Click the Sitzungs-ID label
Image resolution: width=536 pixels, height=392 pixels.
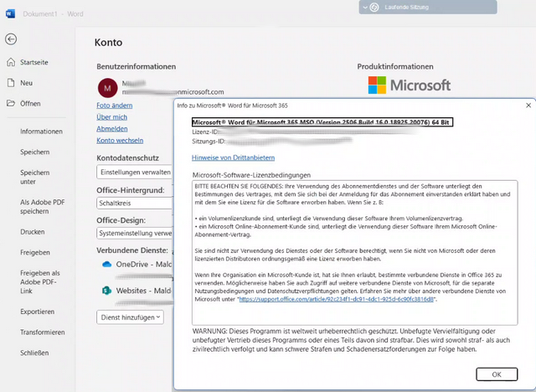pos(209,142)
